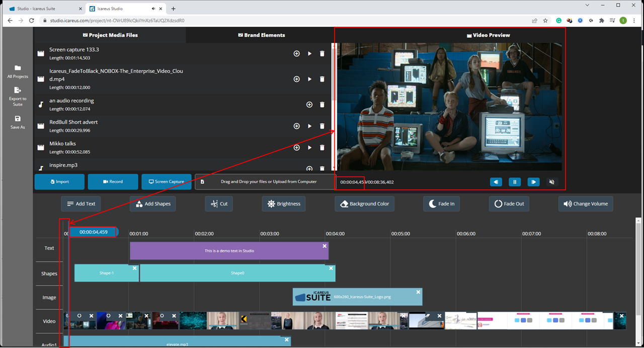Preview Icareus_FadeToBlack video file
This screenshot has width=644, height=348.
click(309, 79)
